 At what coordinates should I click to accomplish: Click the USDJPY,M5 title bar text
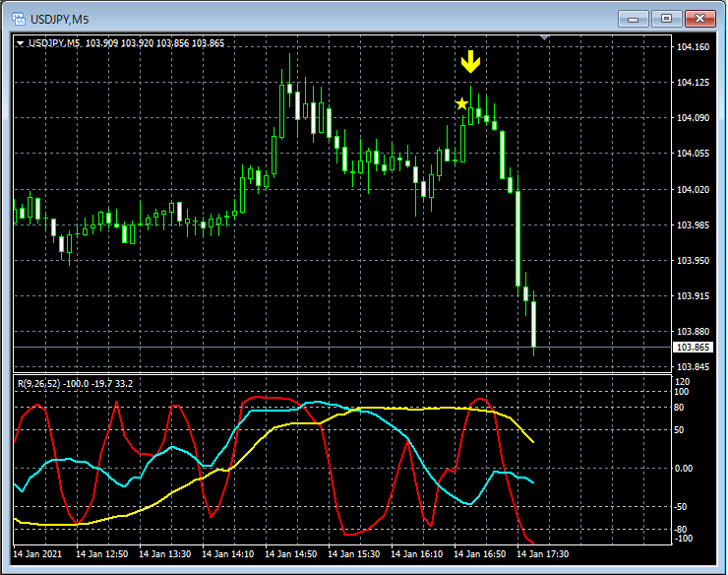(x=60, y=18)
